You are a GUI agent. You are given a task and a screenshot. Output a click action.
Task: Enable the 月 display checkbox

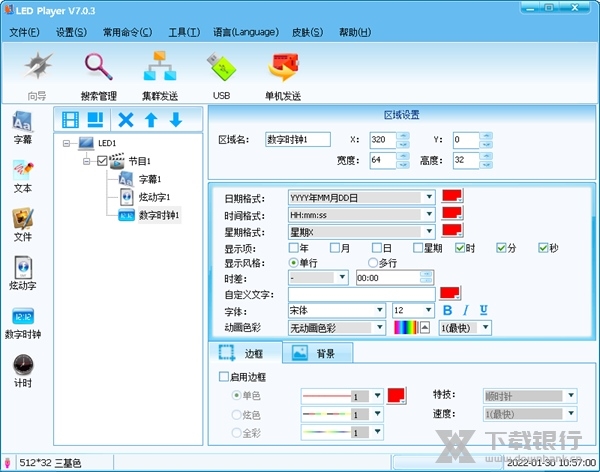(x=335, y=248)
